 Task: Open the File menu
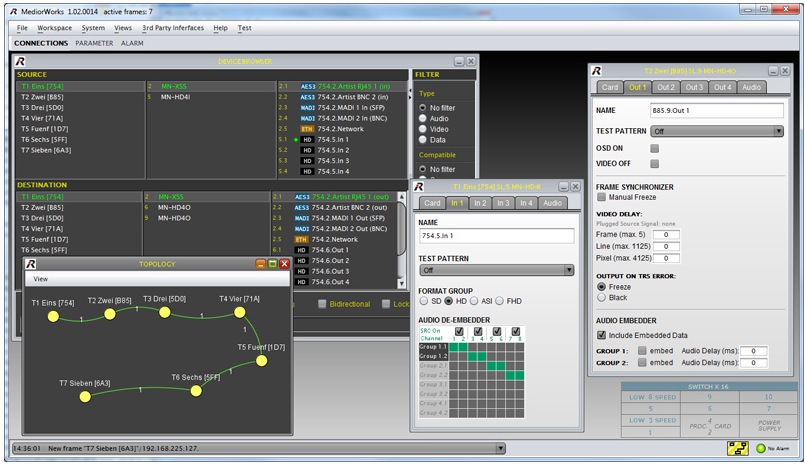(22, 28)
